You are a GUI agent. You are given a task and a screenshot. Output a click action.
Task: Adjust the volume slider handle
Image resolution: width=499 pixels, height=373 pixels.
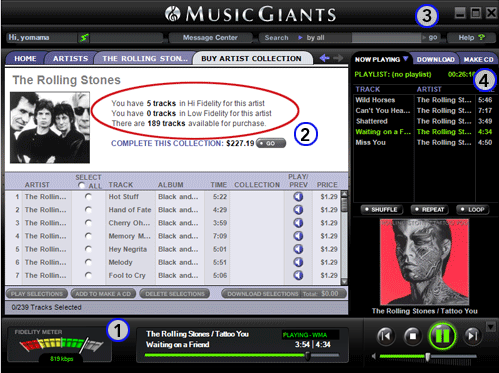[x=428, y=357]
